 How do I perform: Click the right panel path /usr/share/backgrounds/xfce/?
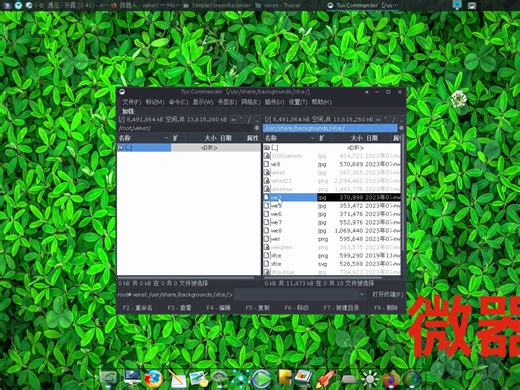coord(330,128)
